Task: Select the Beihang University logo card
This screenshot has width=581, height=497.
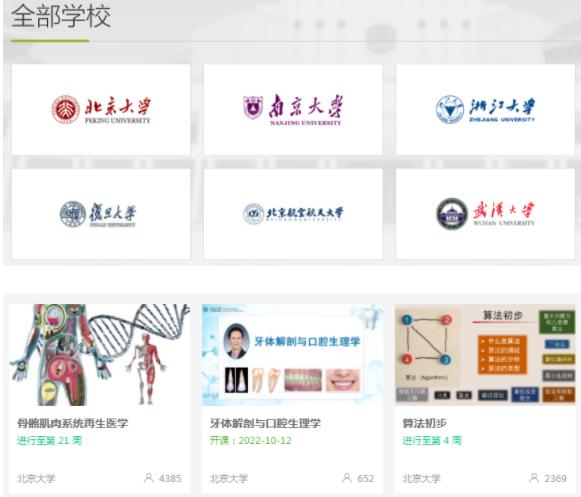Action: [x=293, y=213]
